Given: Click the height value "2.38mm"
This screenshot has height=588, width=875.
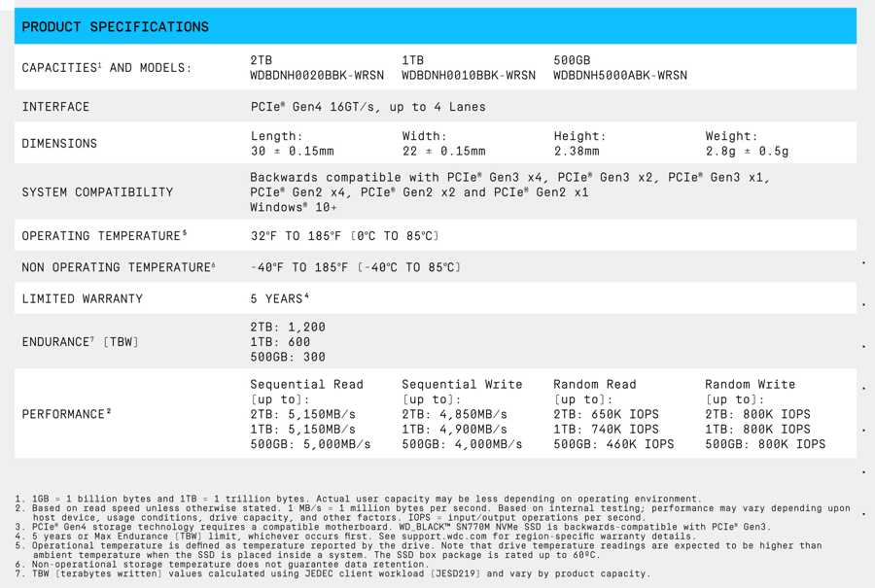Looking at the screenshot, I should pyautogui.click(x=577, y=152).
